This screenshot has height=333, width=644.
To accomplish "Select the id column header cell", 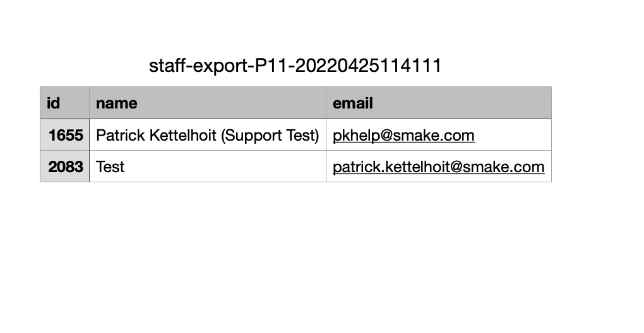I will 64,103.
